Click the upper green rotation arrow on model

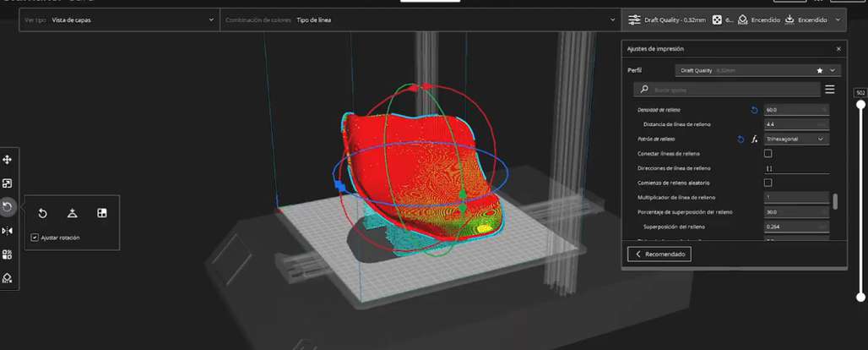click(462, 194)
